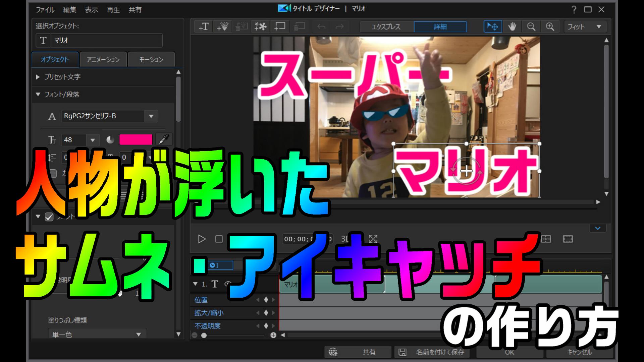
Task: Click the timeline zoom slider handle
Action: [x=204, y=335]
